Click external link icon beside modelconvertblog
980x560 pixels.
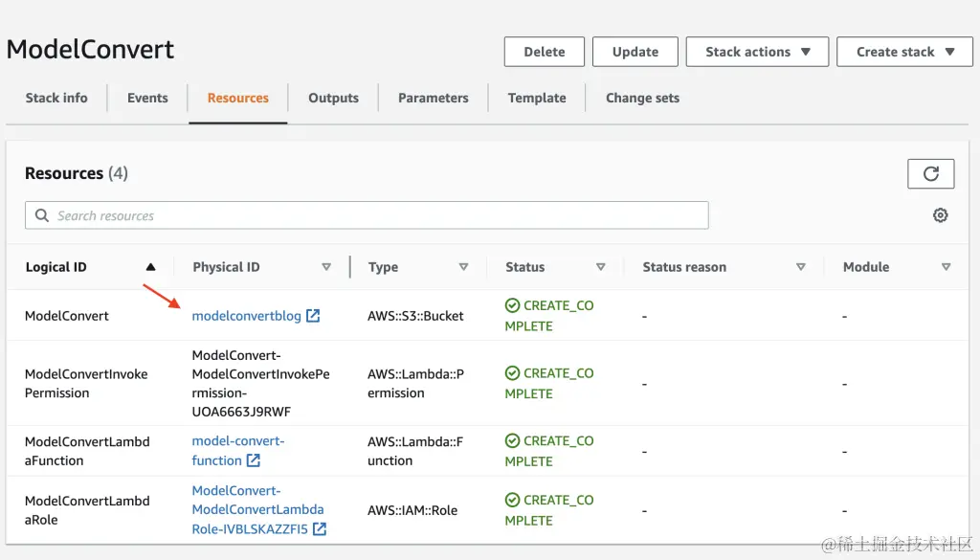[313, 316]
